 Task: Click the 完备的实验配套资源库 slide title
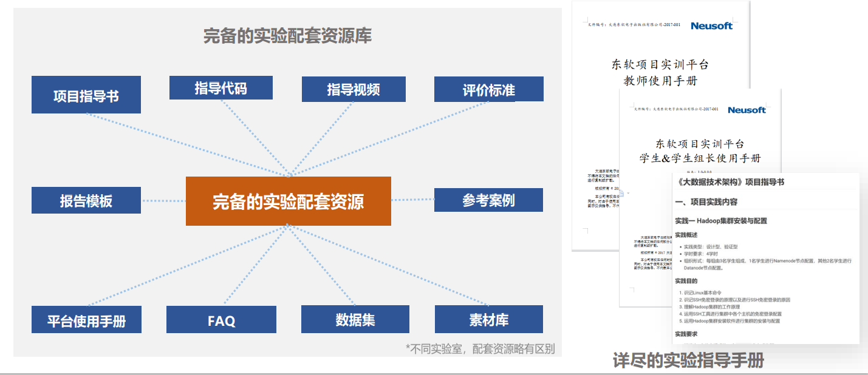pyautogui.click(x=287, y=36)
